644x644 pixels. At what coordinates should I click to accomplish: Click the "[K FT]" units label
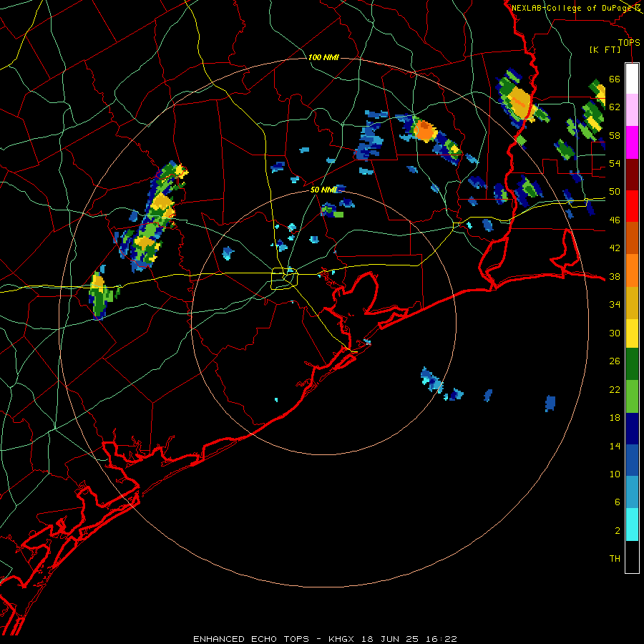point(605,49)
